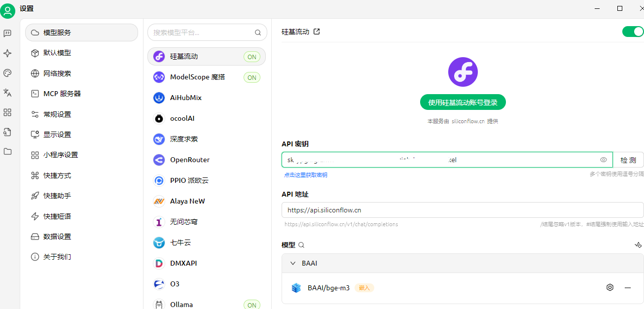Click the O3 provider icon
The height and width of the screenshot is (309, 644).
tap(159, 284)
